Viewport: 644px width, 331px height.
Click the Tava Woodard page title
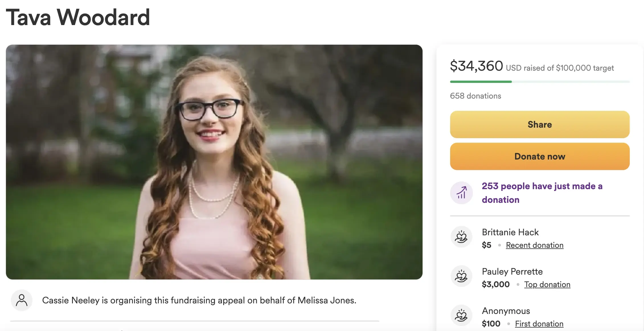point(78,17)
